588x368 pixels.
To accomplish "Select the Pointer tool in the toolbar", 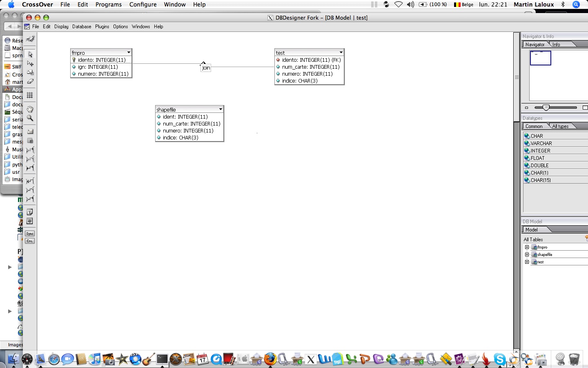I will (30, 54).
